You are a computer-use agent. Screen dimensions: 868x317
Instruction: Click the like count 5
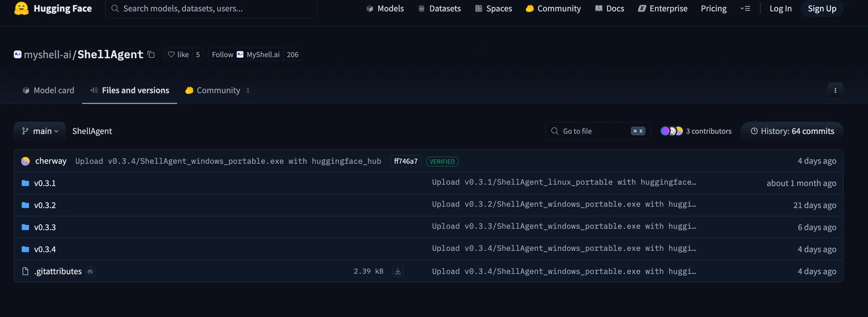[198, 55]
